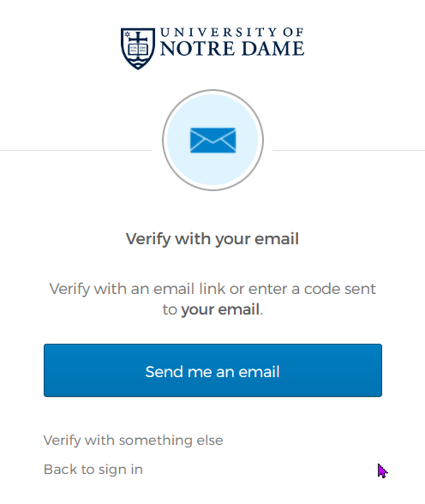Click the waves at the shield's bottom

(x=138, y=62)
